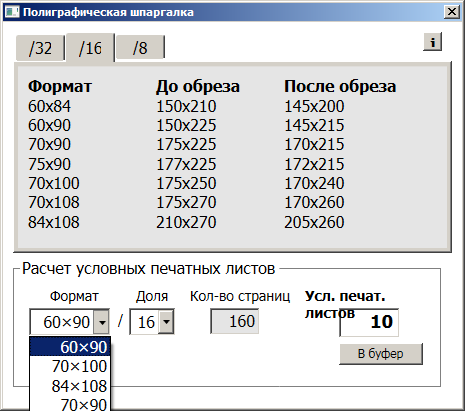Click the 70x108 format cell
Screen dimensions: 465x411
click(54, 202)
